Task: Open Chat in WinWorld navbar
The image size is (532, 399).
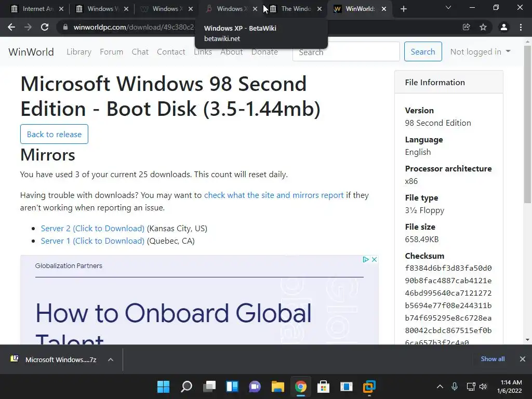Action: click(140, 52)
